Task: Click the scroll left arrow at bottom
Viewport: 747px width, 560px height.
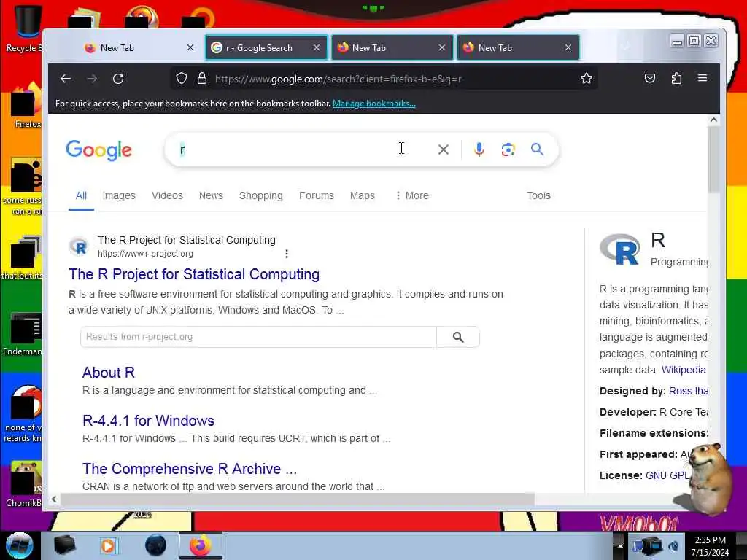Action: pos(54,499)
